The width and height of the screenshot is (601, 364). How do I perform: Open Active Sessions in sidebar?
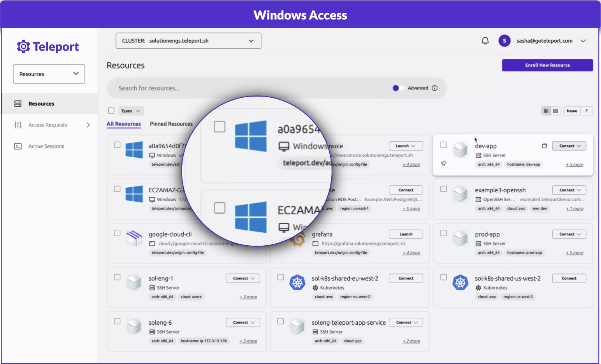coord(49,146)
